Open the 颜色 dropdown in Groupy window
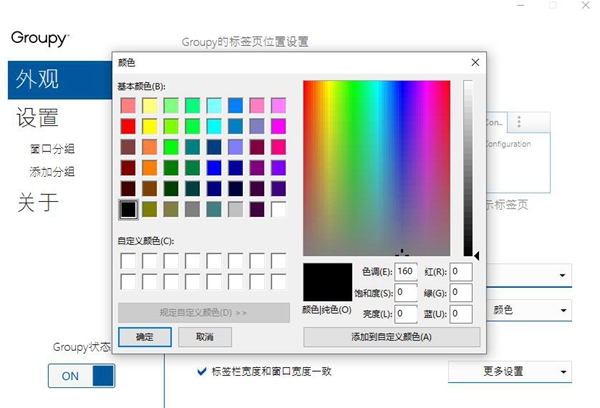The width and height of the screenshot is (600, 408). [530, 310]
